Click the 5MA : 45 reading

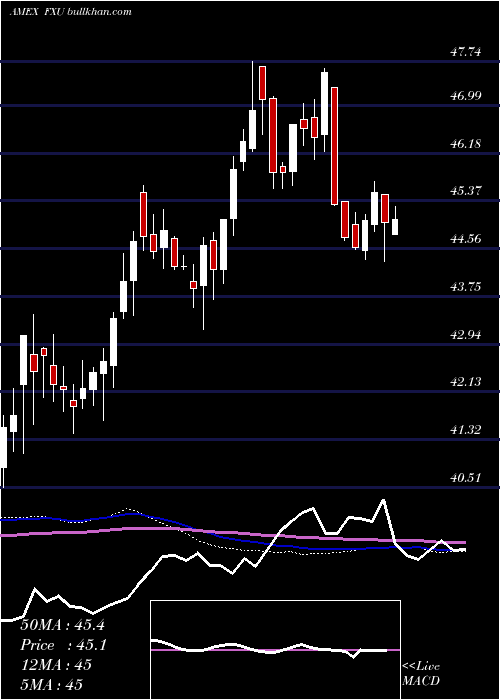(51, 684)
